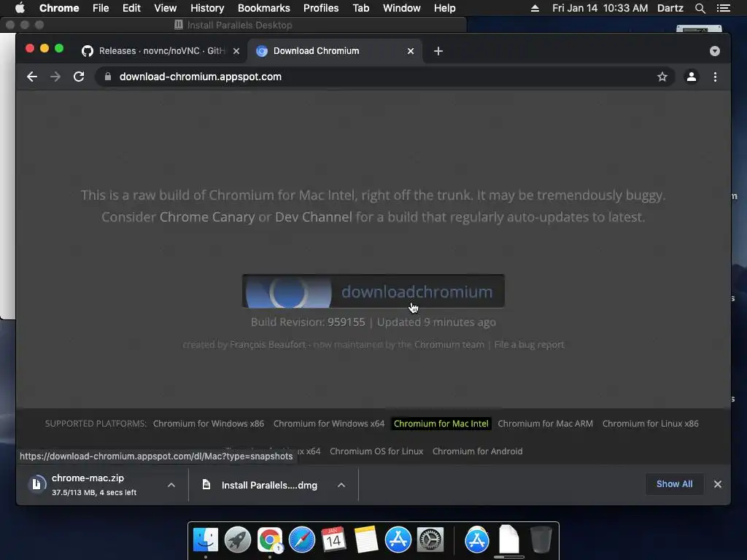Open the Window menu
The height and width of the screenshot is (560, 747).
pos(402,8)
